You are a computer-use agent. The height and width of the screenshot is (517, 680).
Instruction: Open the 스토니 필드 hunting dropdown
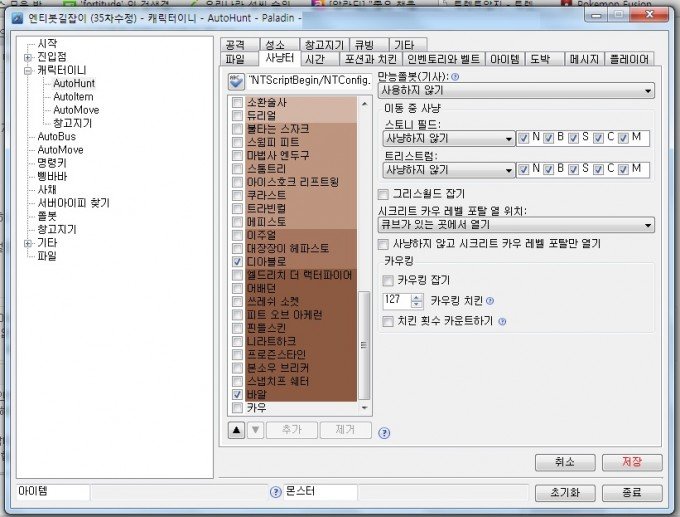(445, 137)
